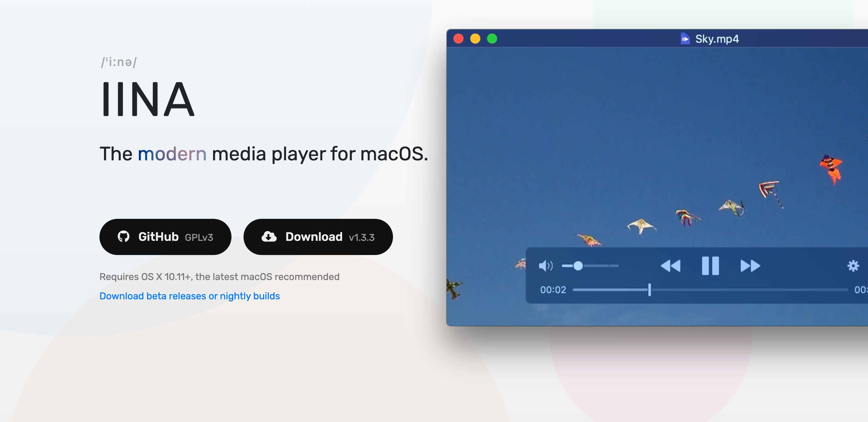Click the cloud download icon
The height and width of the screenshot is (422, 868).
pyautogui.click(x=269, y=237)
